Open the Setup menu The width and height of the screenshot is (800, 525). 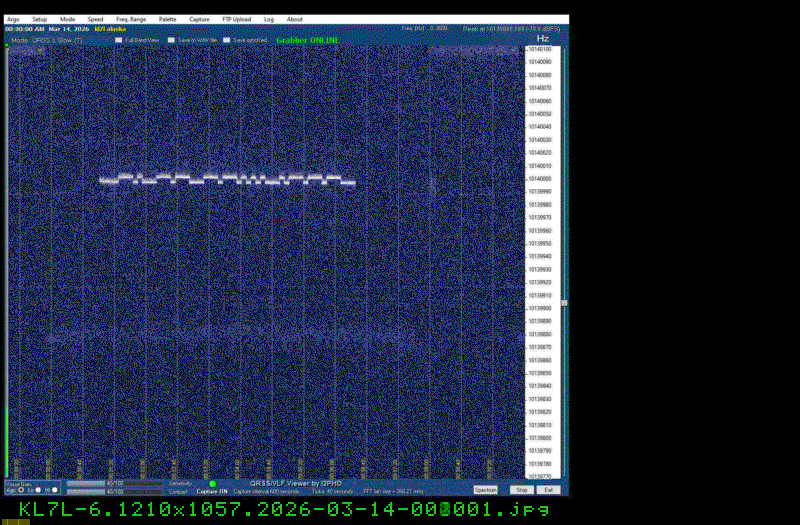pyautogui.click(x=39, y=19)
